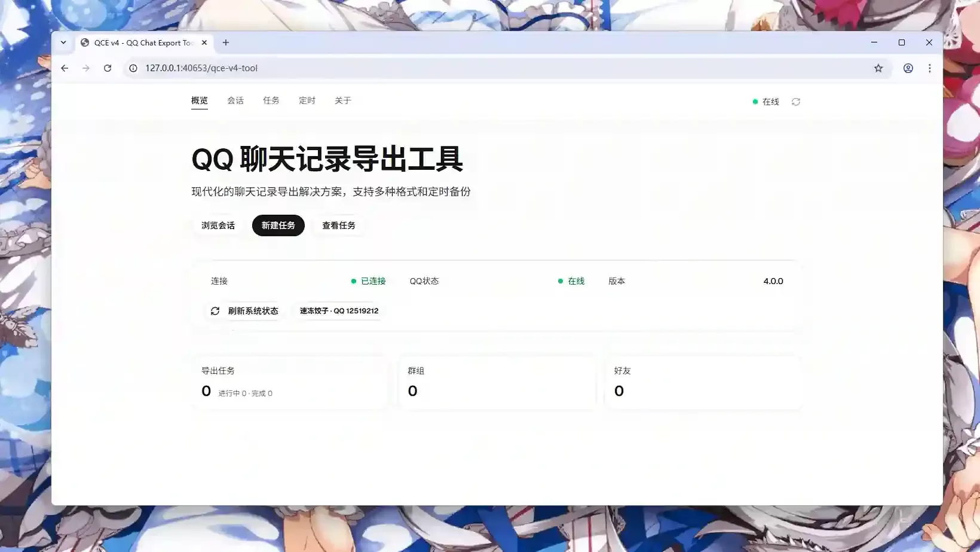This screenshot has width=980, height=552.
Task: Open the site information icon in address bar
Action: point(133,68)
